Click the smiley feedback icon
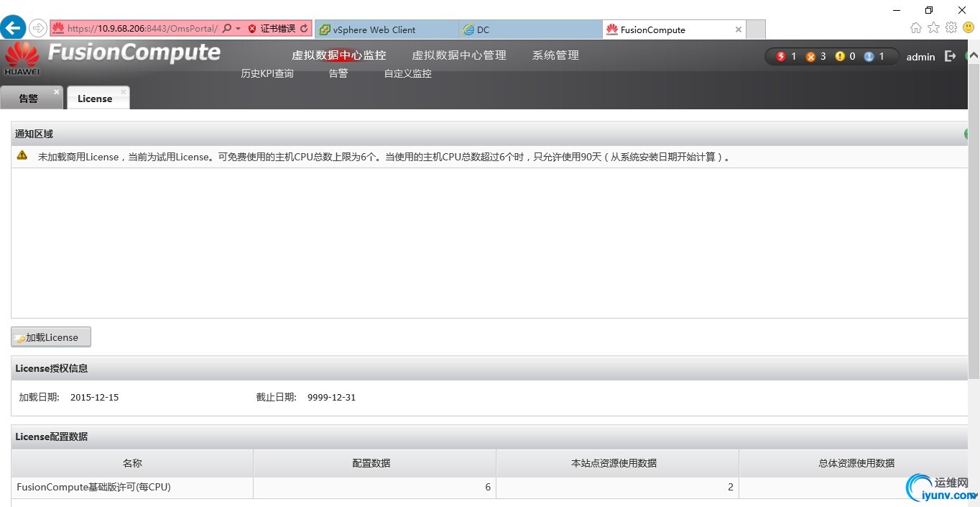This screenshot has width=980, height=507. pyautogui.click(x=969, y=27)
